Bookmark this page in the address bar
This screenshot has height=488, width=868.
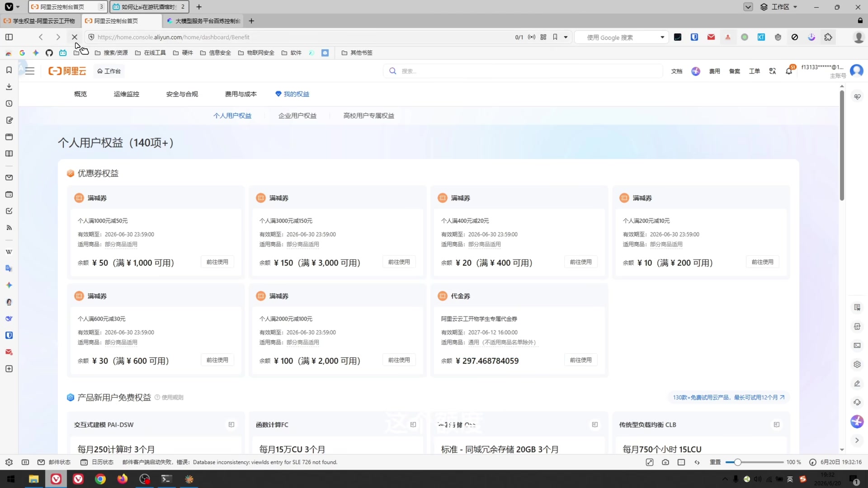[x=555, y=37]
